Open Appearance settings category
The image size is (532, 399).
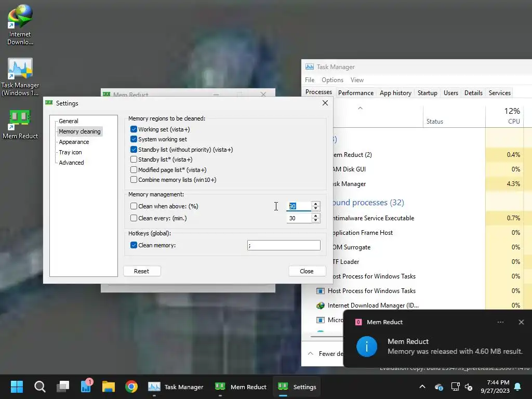[74, 142]
